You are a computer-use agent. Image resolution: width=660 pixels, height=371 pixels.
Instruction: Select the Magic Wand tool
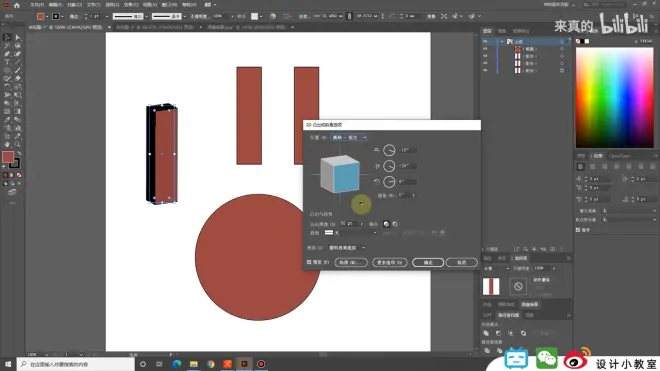(x=7, y=45)
